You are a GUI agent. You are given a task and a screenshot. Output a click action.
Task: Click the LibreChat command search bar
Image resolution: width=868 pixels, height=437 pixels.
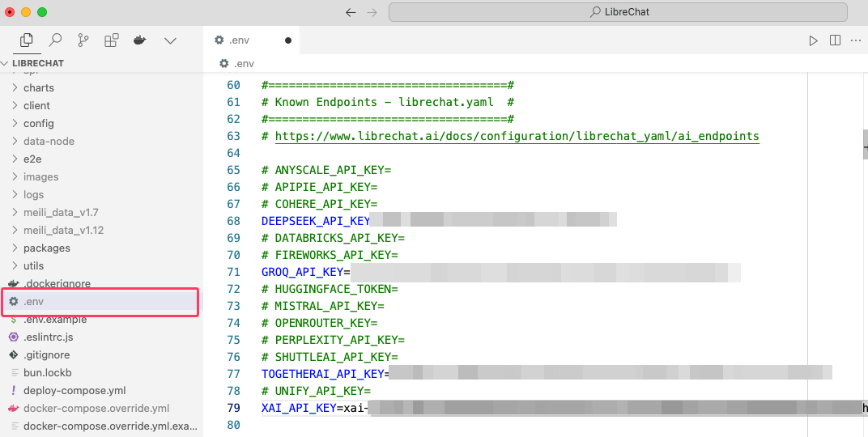tap(618, 12)
